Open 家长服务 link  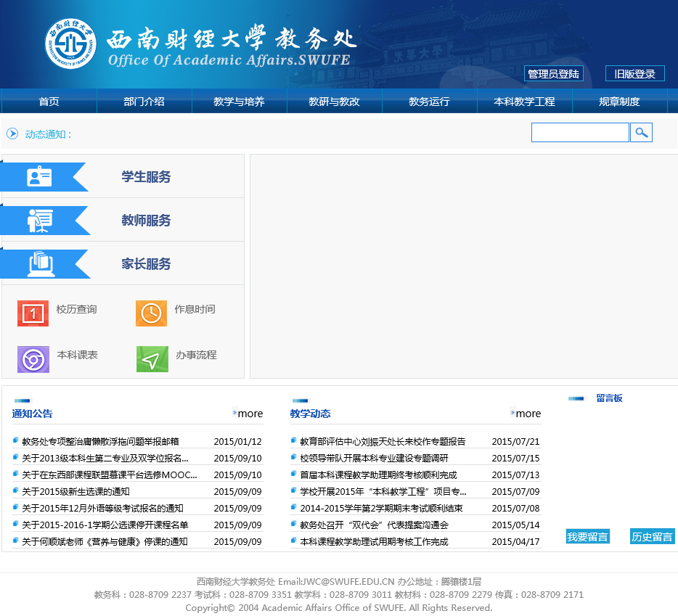pyautogui.click(x=146, y=263)
